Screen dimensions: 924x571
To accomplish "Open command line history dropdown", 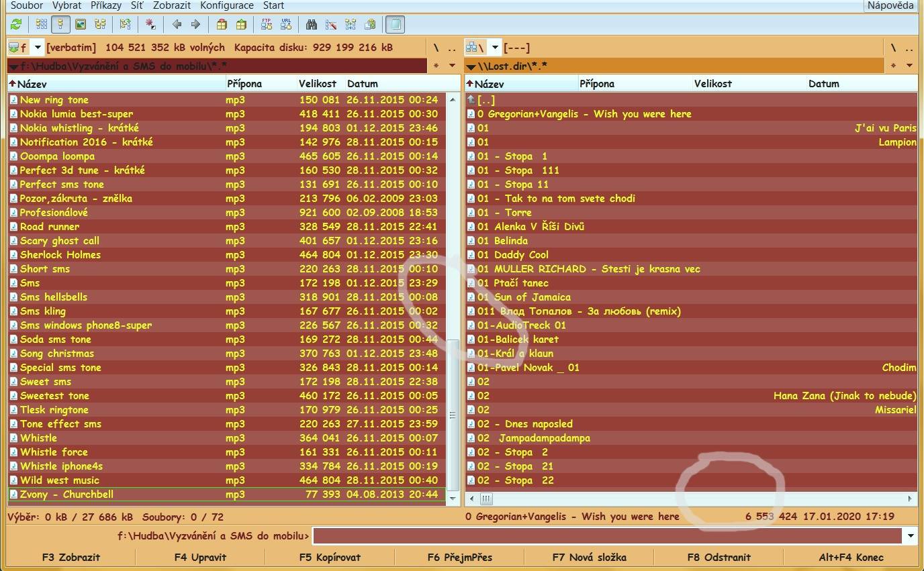I will tap(910, 536).
